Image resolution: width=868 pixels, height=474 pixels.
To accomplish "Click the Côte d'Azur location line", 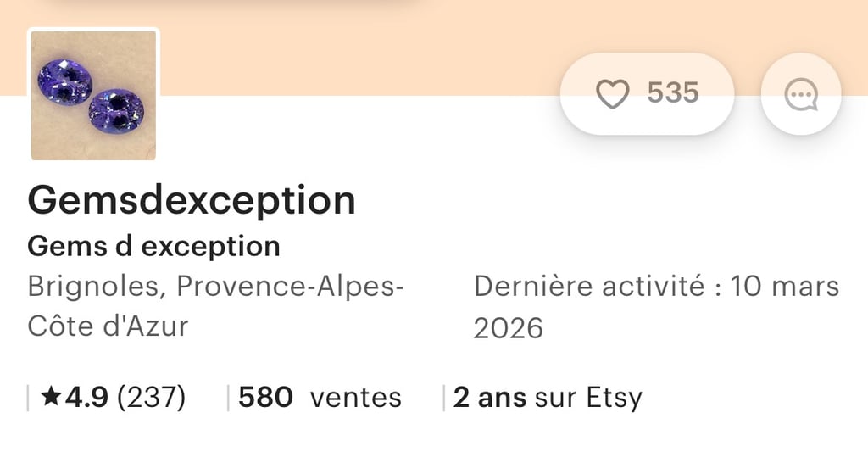I will pyautogui.click(x=108, y=326).
